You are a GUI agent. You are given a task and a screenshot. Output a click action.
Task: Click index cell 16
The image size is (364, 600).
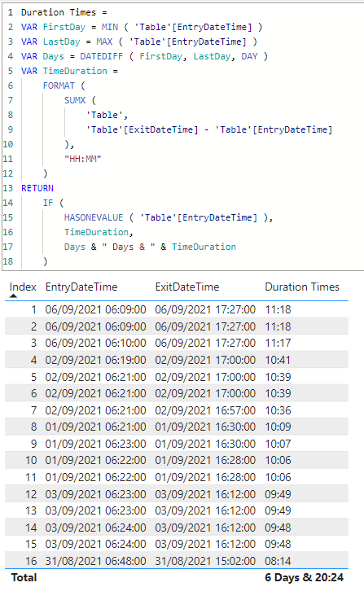31,561
